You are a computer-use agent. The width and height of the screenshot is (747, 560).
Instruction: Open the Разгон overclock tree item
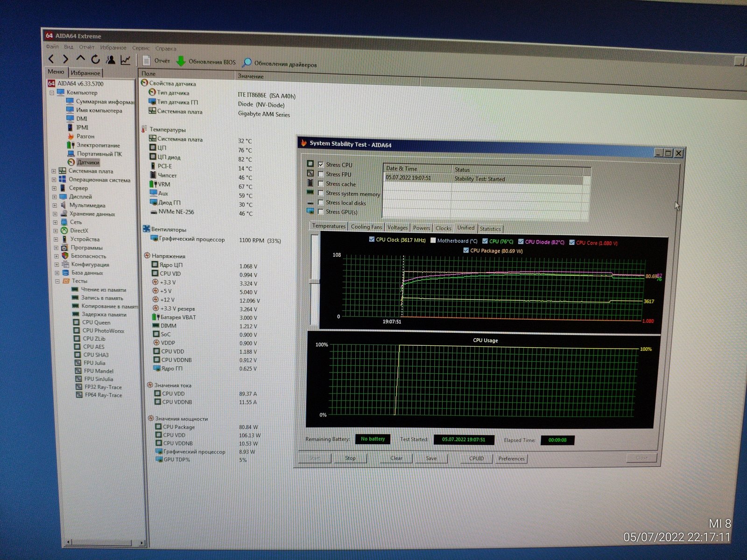81,136
